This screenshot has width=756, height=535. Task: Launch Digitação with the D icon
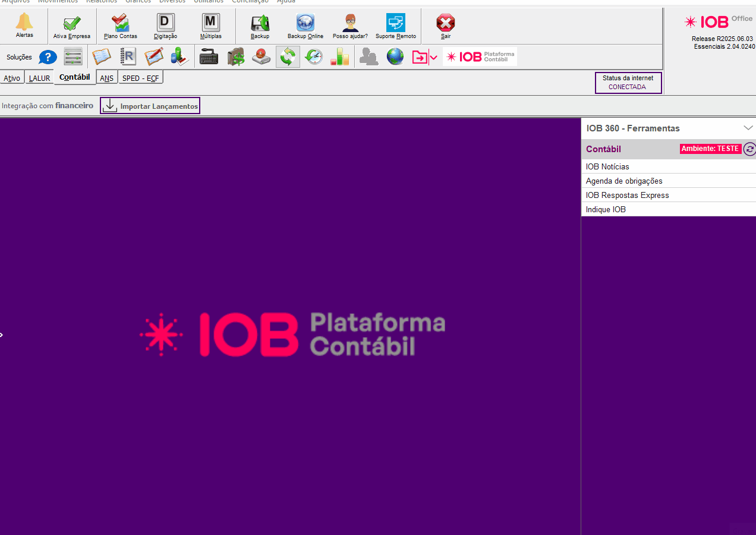[165, 23]
